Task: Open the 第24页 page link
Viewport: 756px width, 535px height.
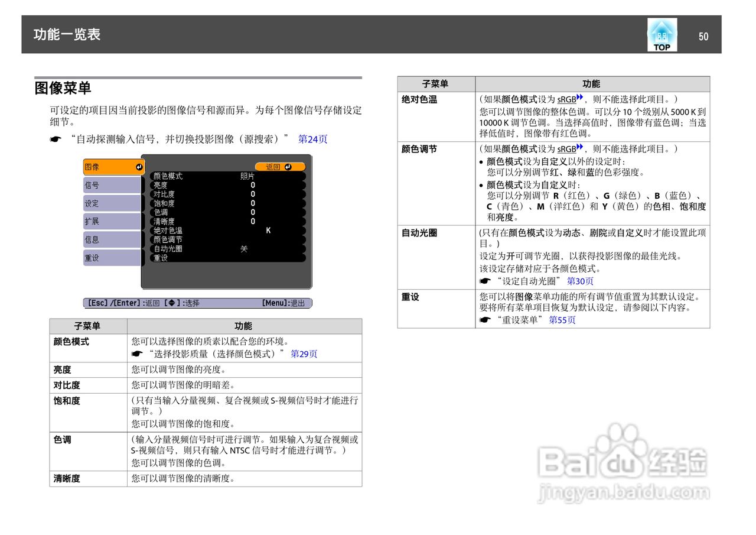Action: [312, 140]
